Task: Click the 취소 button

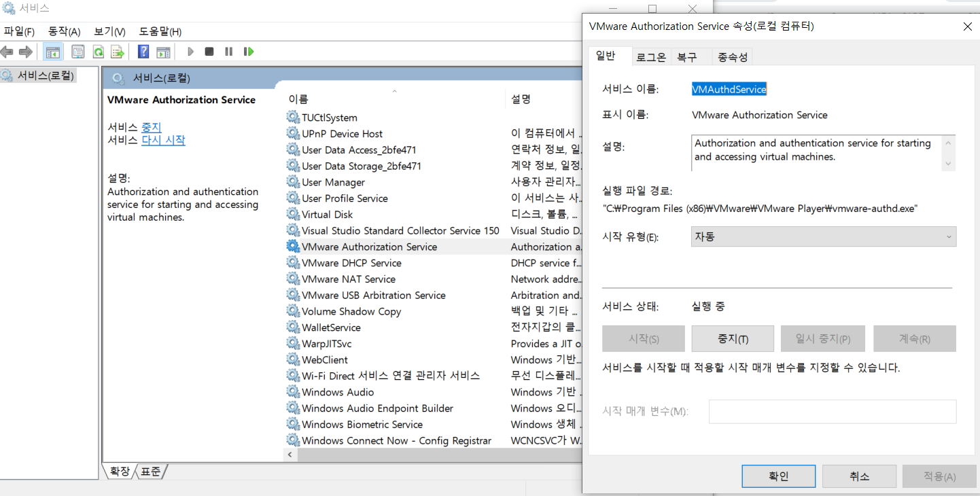Action: [x=859, y=476]
